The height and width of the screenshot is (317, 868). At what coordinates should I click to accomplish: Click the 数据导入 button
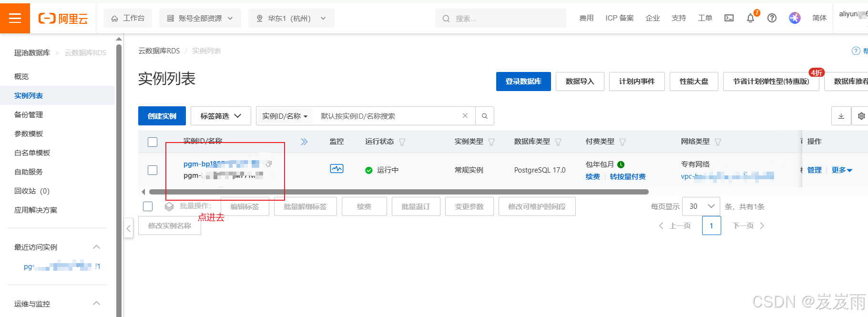tap(580, 82)
